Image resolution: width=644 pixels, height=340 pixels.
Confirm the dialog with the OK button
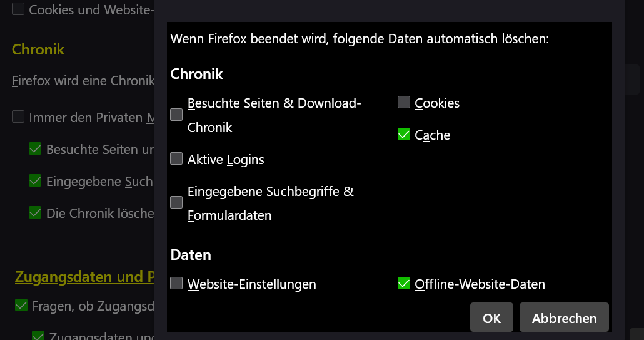pos(491,317)
